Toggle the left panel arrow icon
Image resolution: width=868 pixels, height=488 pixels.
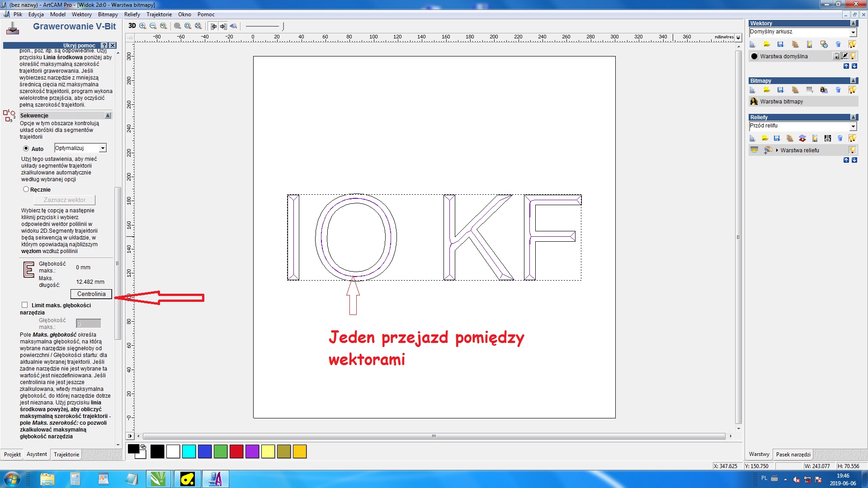tap(213, 26)
